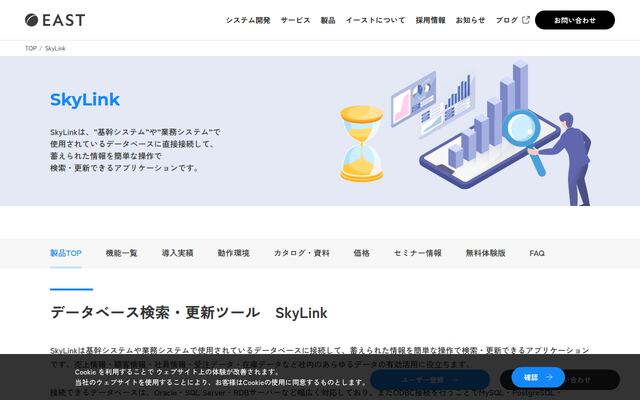Select the 価格 tab
The image size is (640, 400).
362,253
